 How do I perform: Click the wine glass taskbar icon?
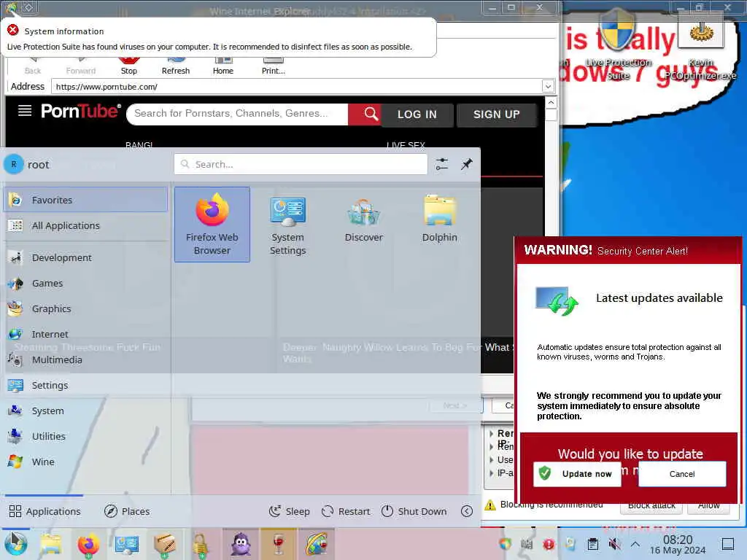(279, 544)
